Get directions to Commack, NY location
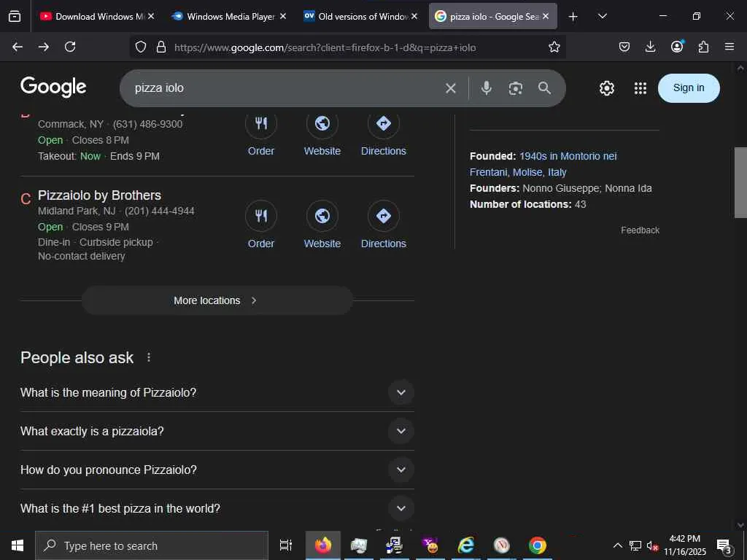 click(384, 135)
